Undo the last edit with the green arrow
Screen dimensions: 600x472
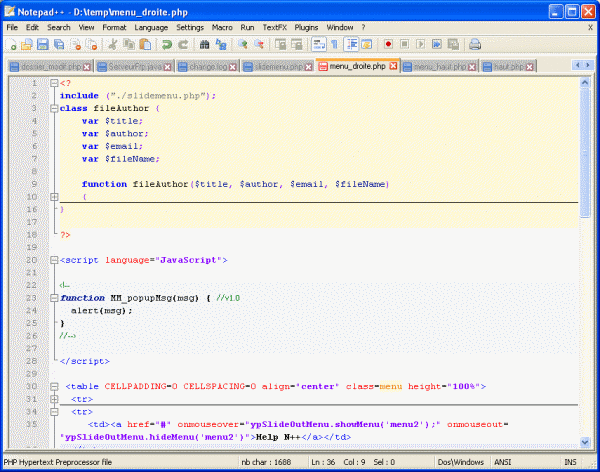166,44
